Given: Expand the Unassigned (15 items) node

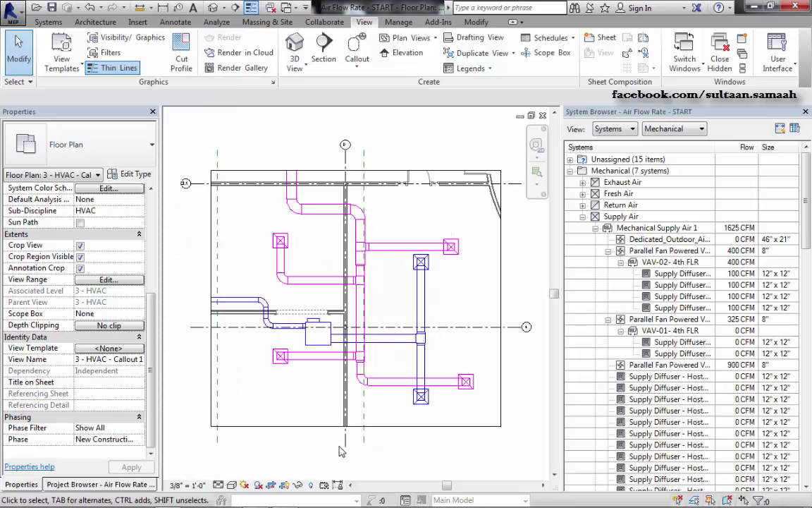Looking at the screenshot, I should tap(570, 160).
